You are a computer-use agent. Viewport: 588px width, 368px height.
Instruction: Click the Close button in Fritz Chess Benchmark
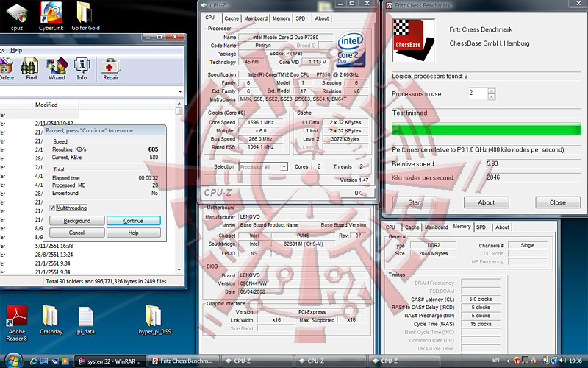[558, 202]
